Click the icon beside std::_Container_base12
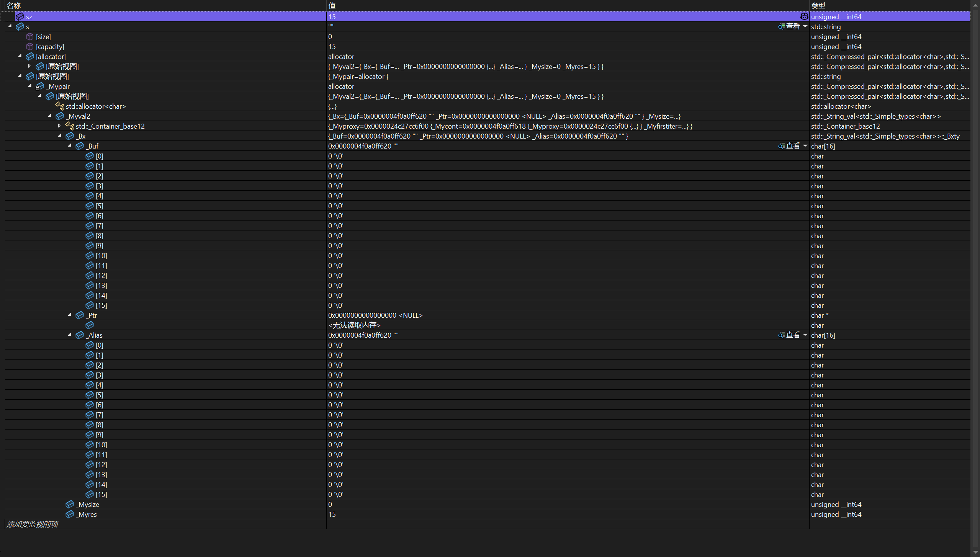 70,126
